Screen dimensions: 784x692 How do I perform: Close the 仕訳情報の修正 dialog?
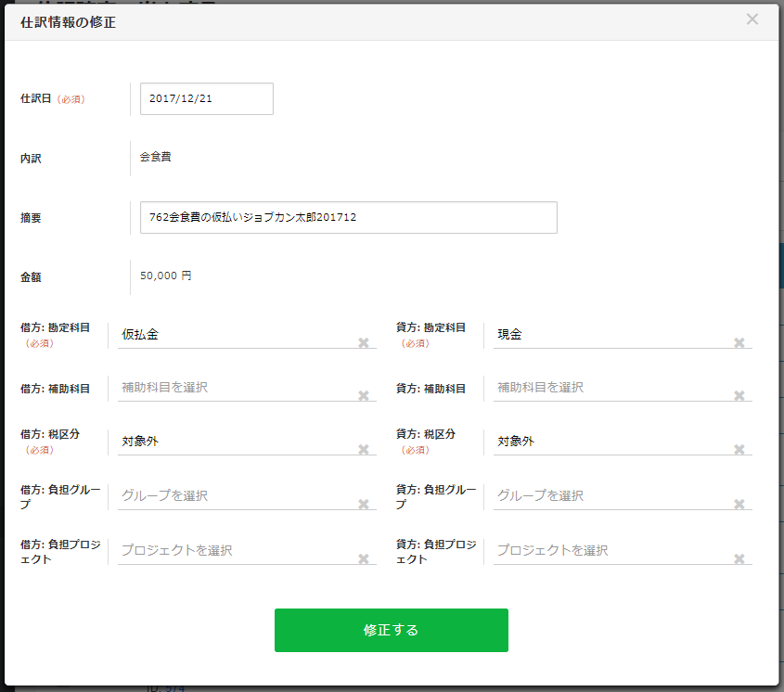tap(752, 19)
